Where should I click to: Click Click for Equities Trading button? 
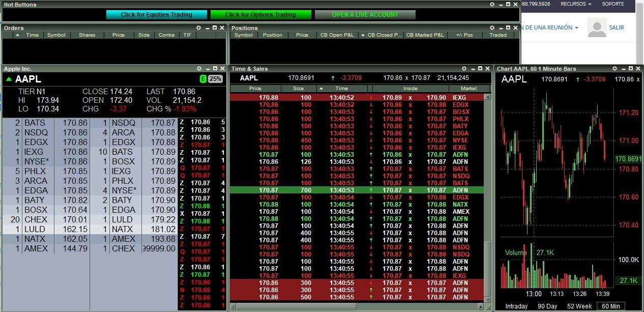click(x=157, y=15)
